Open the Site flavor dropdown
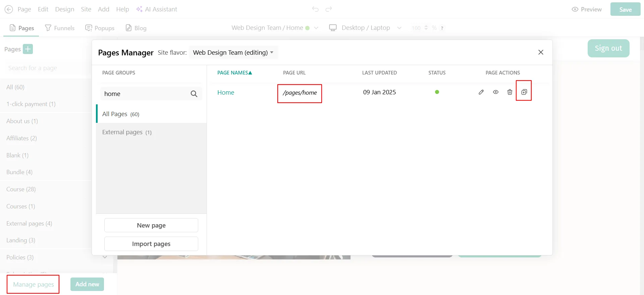The image size is (644, 295). coord(233,52)
